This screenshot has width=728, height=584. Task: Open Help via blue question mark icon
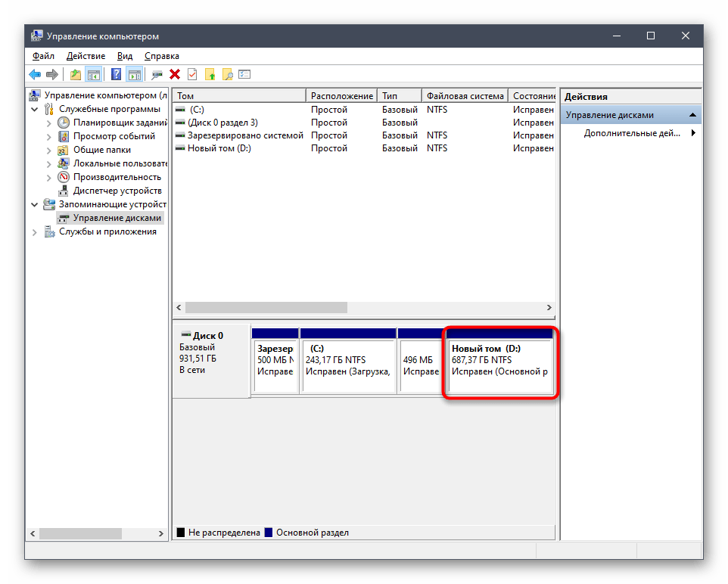tap(116, 74)
